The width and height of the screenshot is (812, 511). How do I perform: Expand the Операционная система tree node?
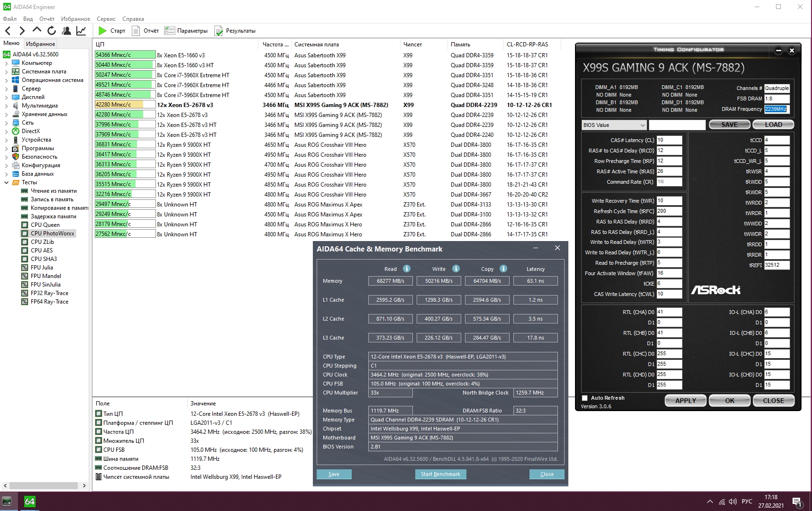[x=6, y=80]
